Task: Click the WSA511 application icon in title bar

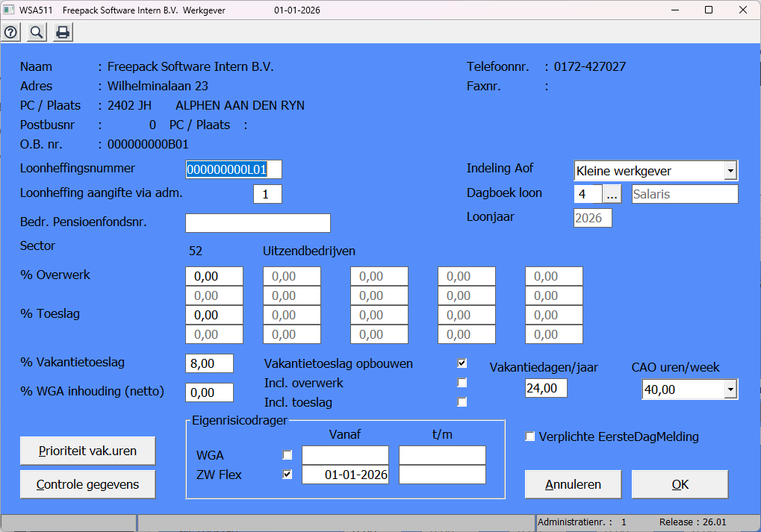Action: [9, 10]
